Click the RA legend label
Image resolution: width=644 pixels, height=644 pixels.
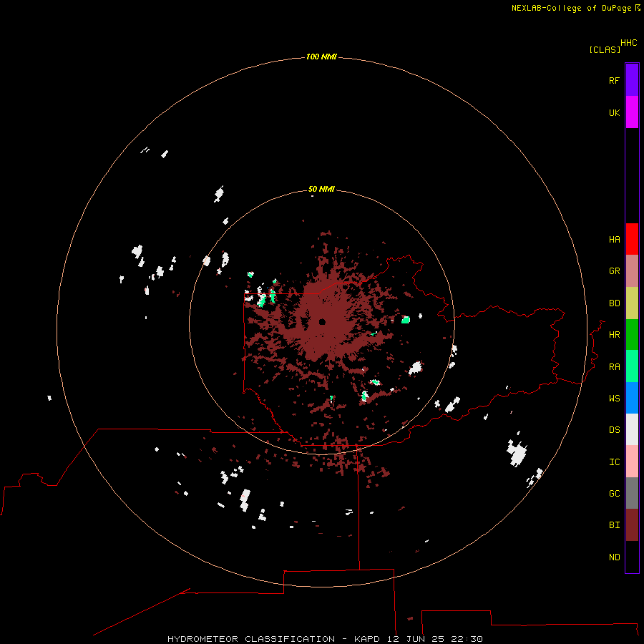(x=614, y=367)
